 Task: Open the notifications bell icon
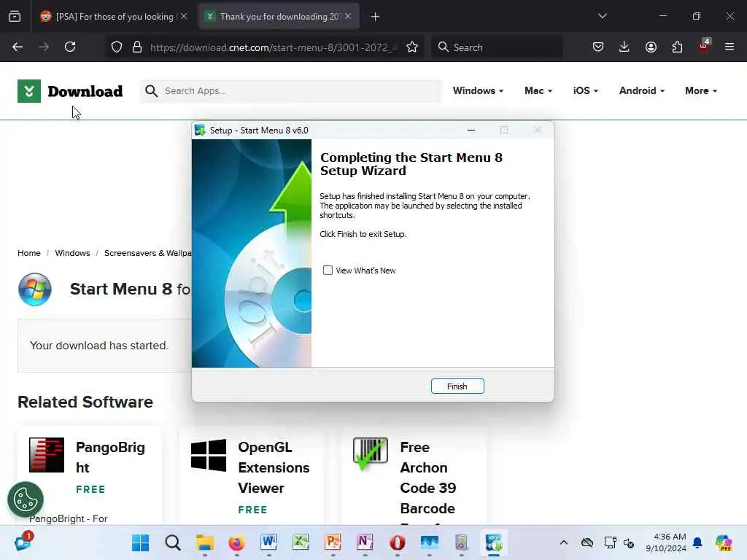click(697, 542)
